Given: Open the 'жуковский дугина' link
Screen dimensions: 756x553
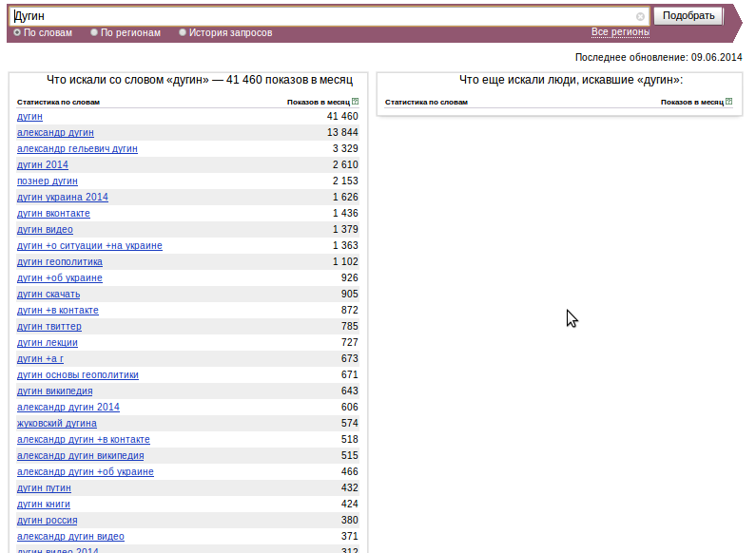Looking at the screenshot, I should 57,424.
